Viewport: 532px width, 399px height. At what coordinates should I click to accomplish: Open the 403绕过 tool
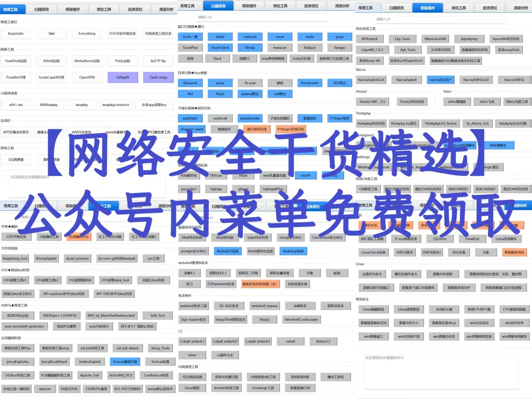click(340, 83)
